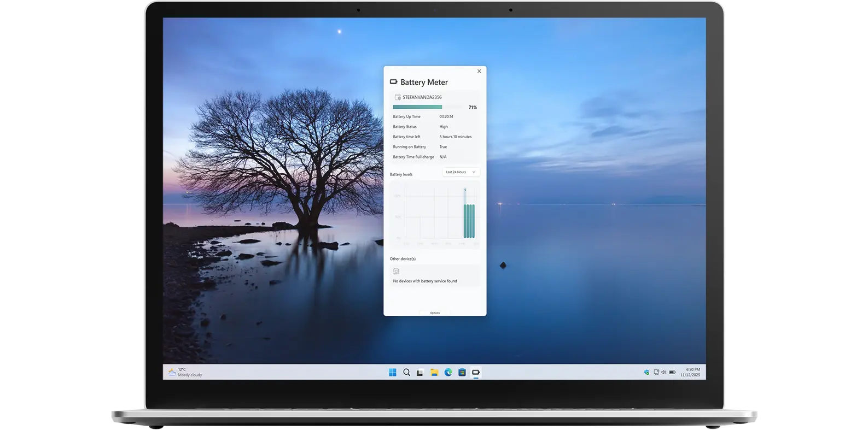Launch File Explorer from the taskbar
The height and width of the screenshot is (430, 868).
[434, 373]
